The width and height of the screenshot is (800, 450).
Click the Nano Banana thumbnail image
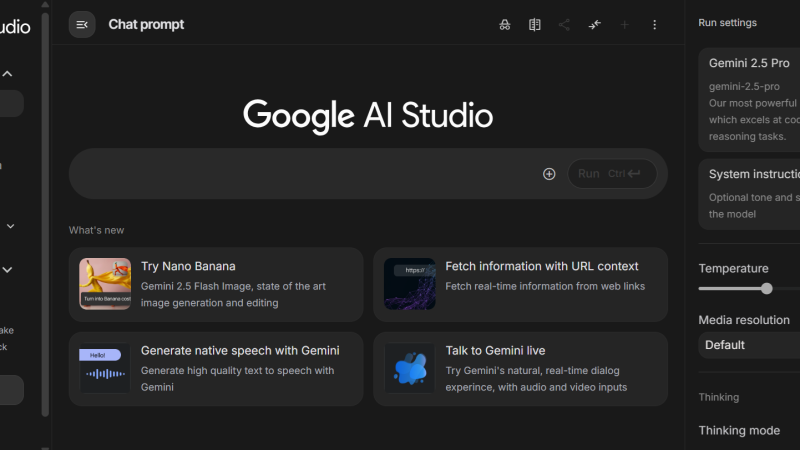point(105,284)
